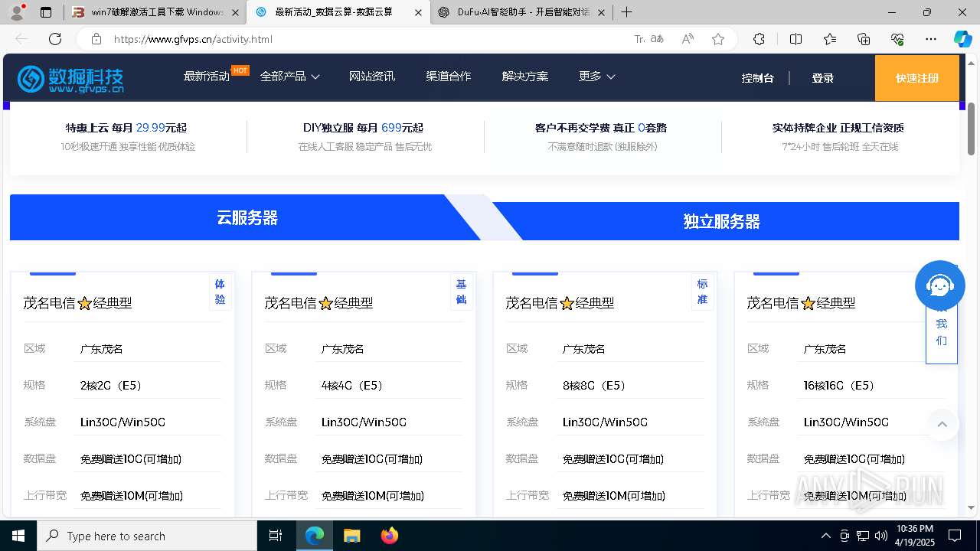Click the 体验 card badge
The height and width of the screenshot is (551, 980).
coord(220,292)
